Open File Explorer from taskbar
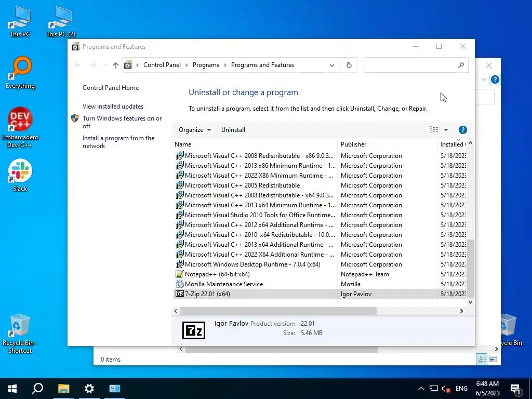The width and height of the screenshot is (532, 399). [63, 389]
